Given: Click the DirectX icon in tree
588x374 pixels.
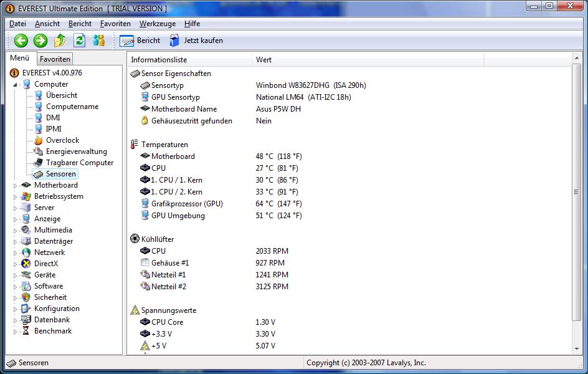Looking at the screenshot, I should click(x=26, y=264).
